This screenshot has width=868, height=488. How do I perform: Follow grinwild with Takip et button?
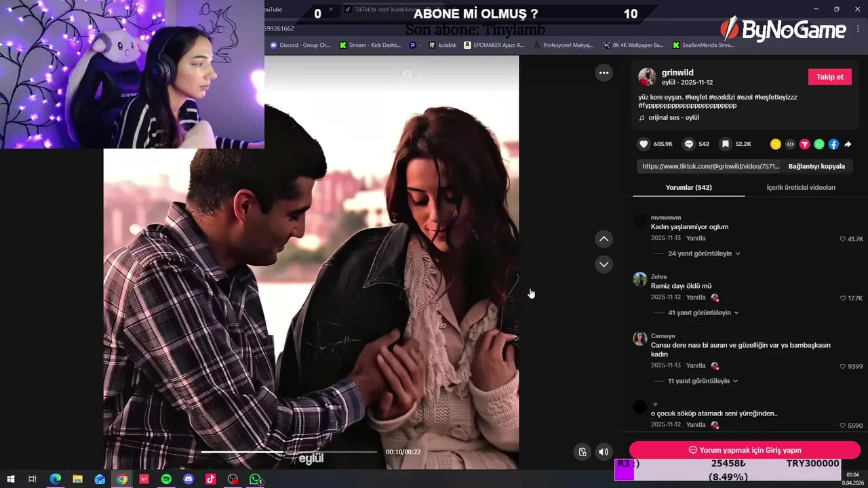tap(829, 77)
